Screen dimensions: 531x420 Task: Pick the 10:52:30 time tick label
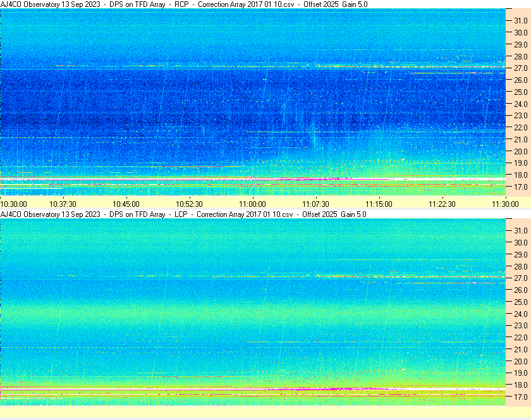[x=190, y=204]
